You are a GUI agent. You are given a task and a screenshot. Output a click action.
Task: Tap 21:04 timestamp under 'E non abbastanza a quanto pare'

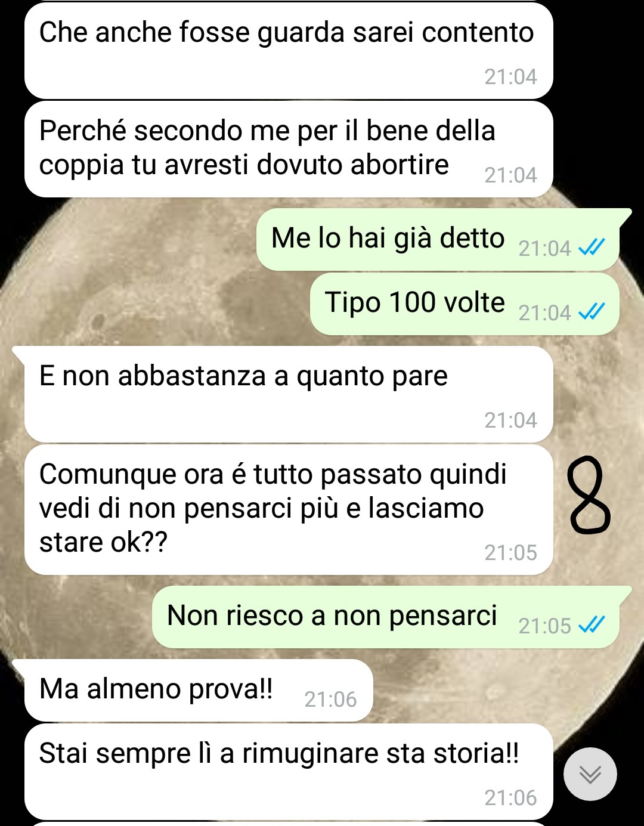point(510,420)
